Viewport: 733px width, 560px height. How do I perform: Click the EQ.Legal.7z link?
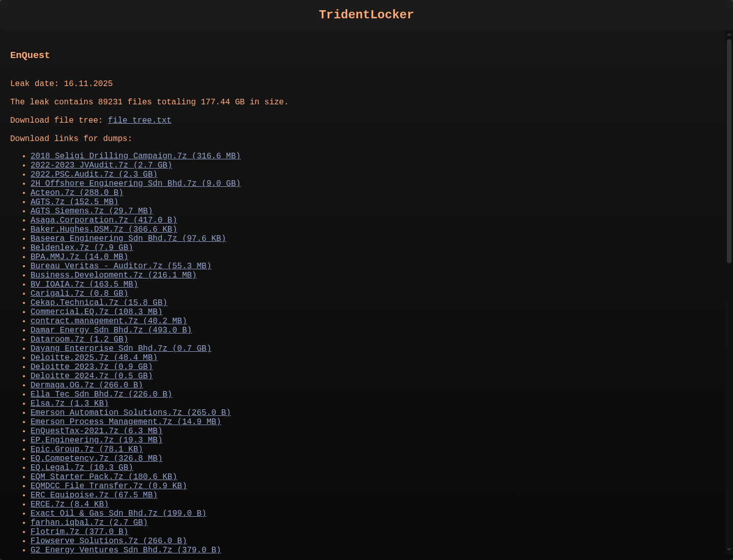[82, 467]
